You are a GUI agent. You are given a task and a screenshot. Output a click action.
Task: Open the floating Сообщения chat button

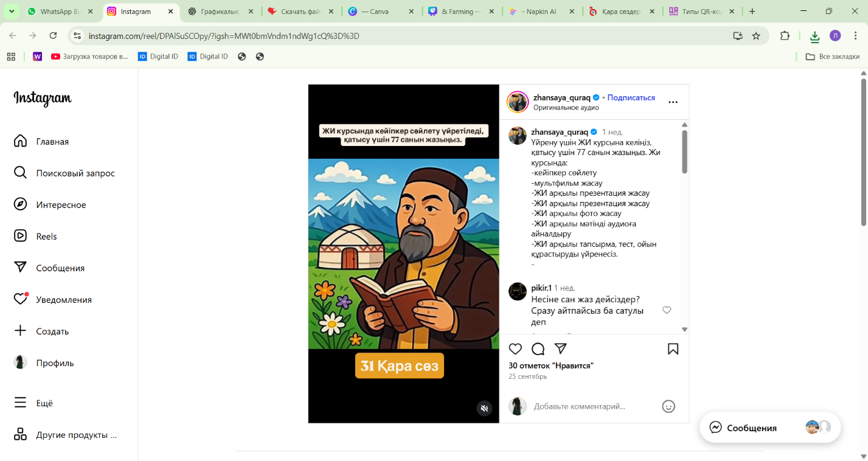(770, 428)
